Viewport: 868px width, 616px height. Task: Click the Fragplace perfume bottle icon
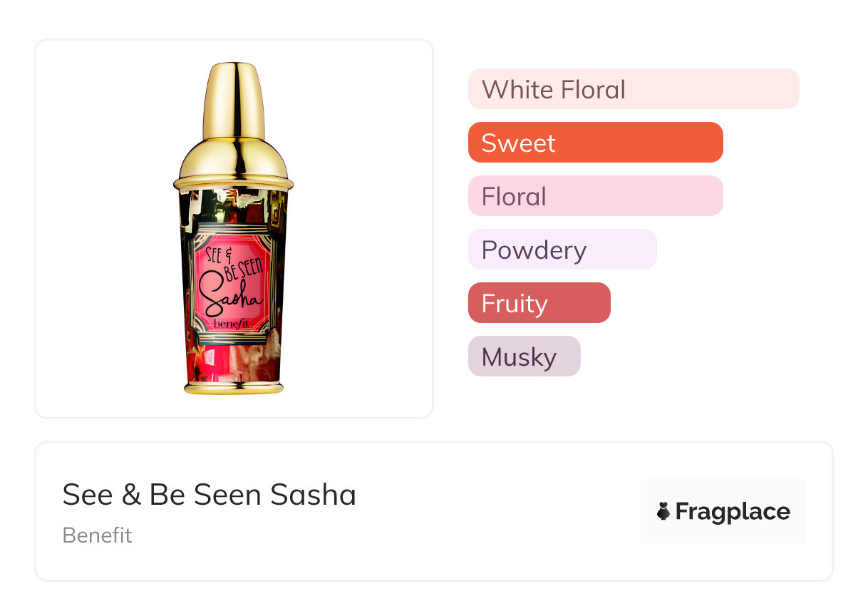coord(663,511)
